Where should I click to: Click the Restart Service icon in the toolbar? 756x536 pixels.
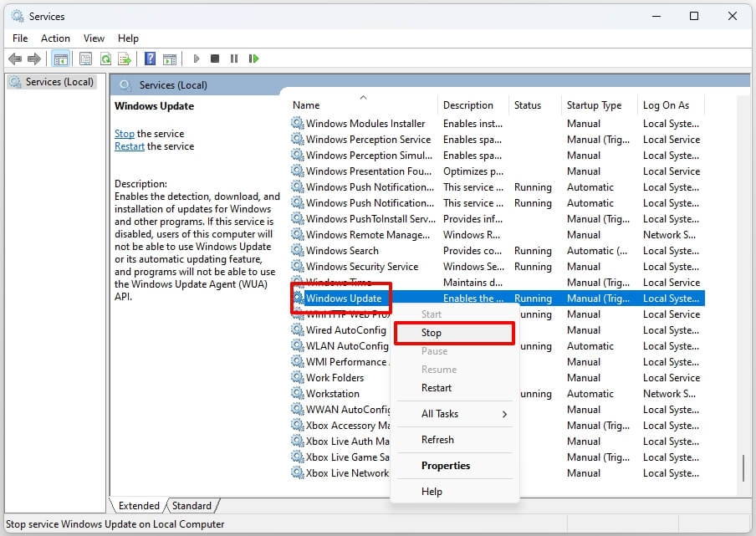[253, 59]
